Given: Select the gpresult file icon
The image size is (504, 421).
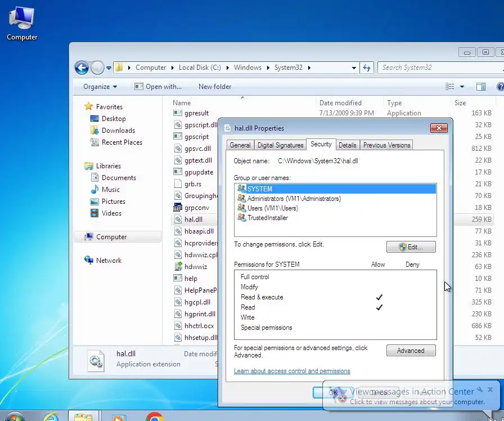Looking at the screenshot, I should point(178,113).
